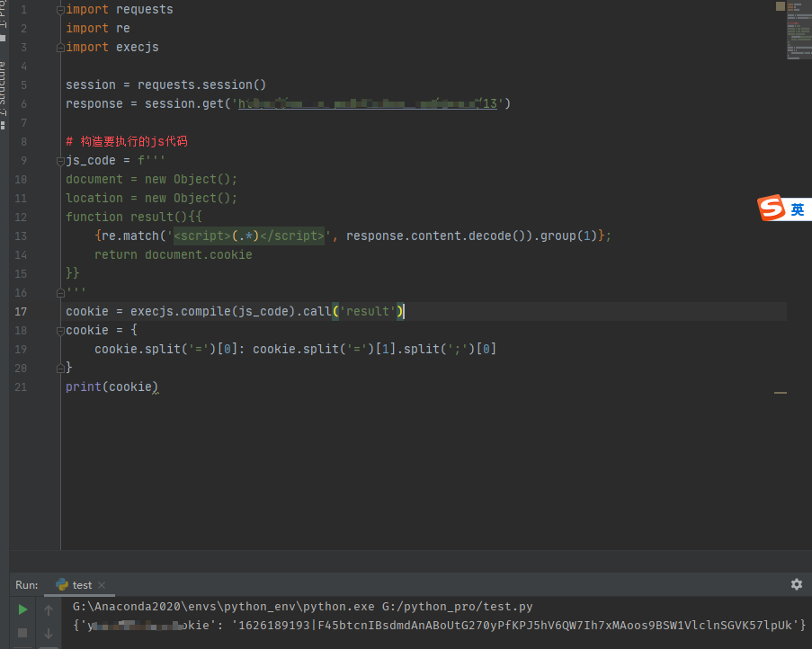Click the inspection status indicator top right
The image size is (812, 649).
click(781, 6)
